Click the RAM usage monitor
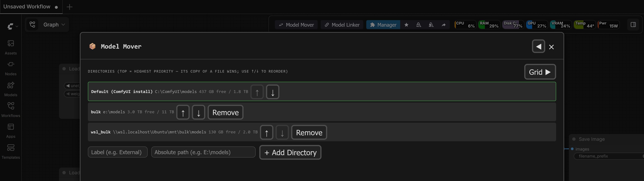This screenshot has width=644, height=181. [x=489, y=25]
